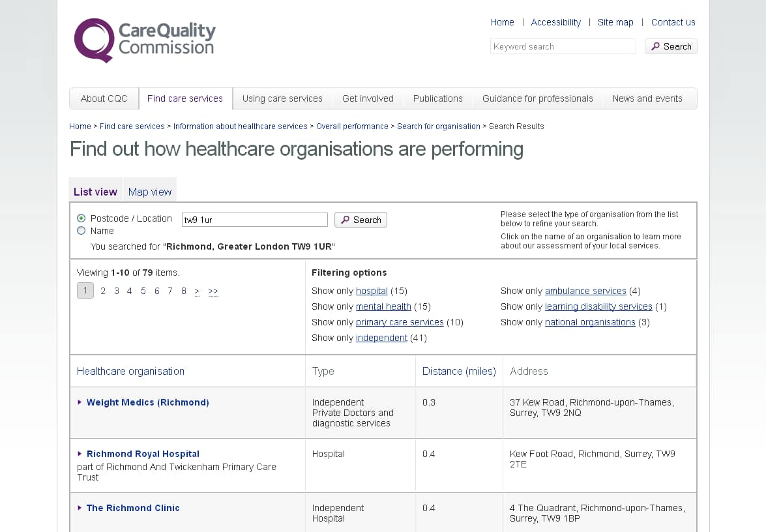
Task: Click the postcode text field containing tw9 1ur
Action: [254, 220]
